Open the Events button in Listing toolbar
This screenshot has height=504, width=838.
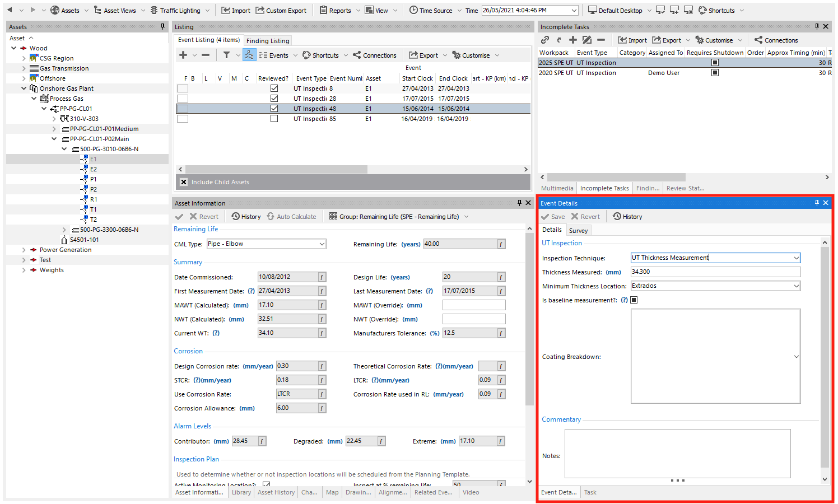273,55
